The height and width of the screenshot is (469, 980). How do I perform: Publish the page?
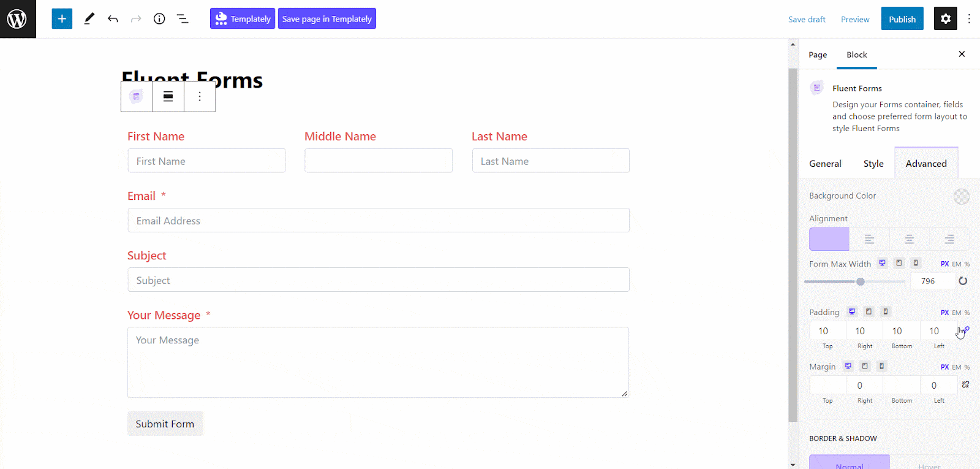coord(902,19)
